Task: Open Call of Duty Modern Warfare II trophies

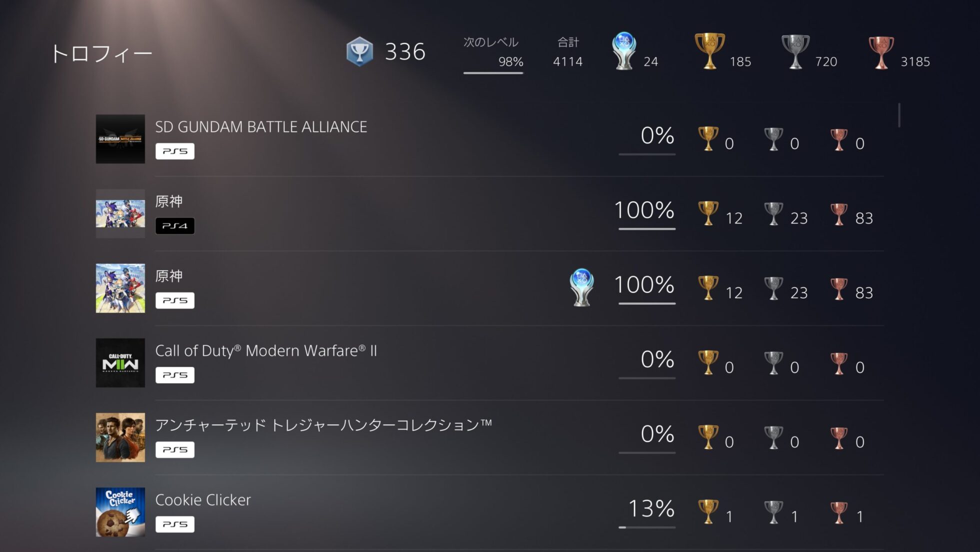Action: [x=266, y=351]
